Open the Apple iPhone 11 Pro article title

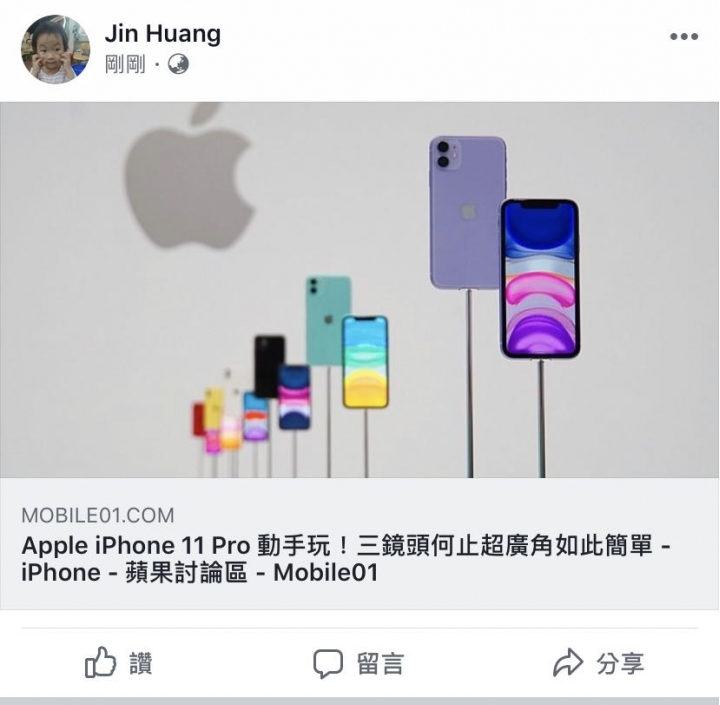coord(346,559)
